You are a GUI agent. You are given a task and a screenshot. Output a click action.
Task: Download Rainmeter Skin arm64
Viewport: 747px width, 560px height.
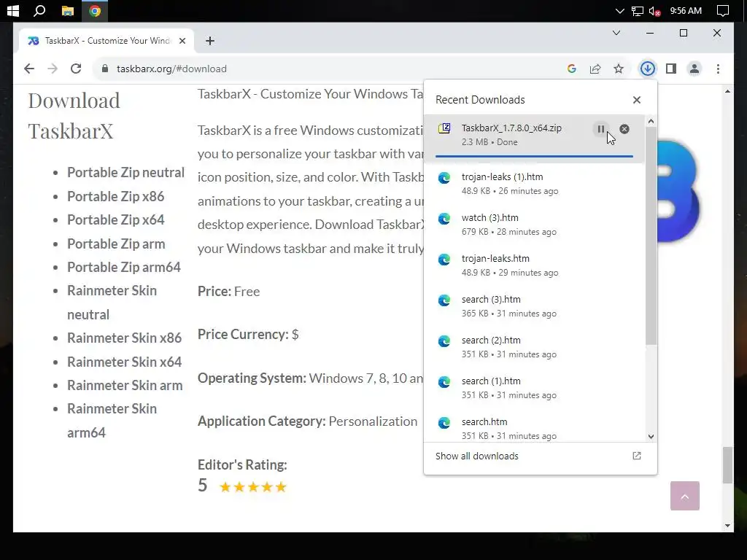pos(112,421)
